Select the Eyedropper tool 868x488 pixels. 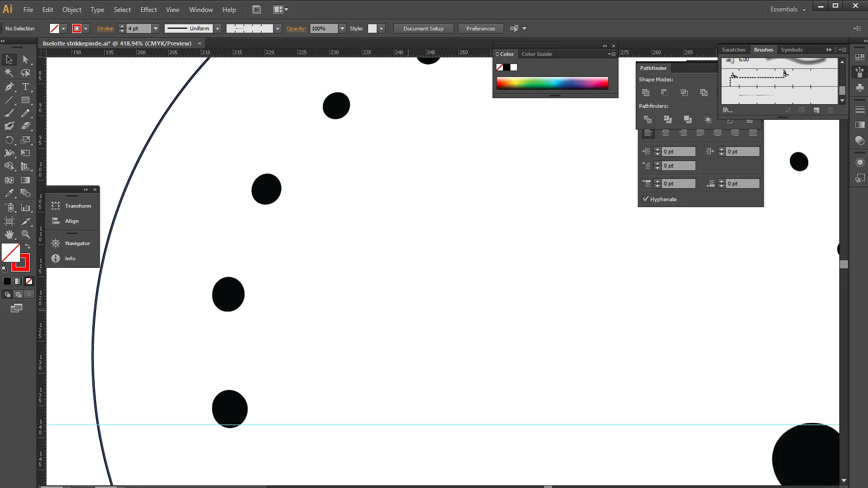tap(9, 193)
